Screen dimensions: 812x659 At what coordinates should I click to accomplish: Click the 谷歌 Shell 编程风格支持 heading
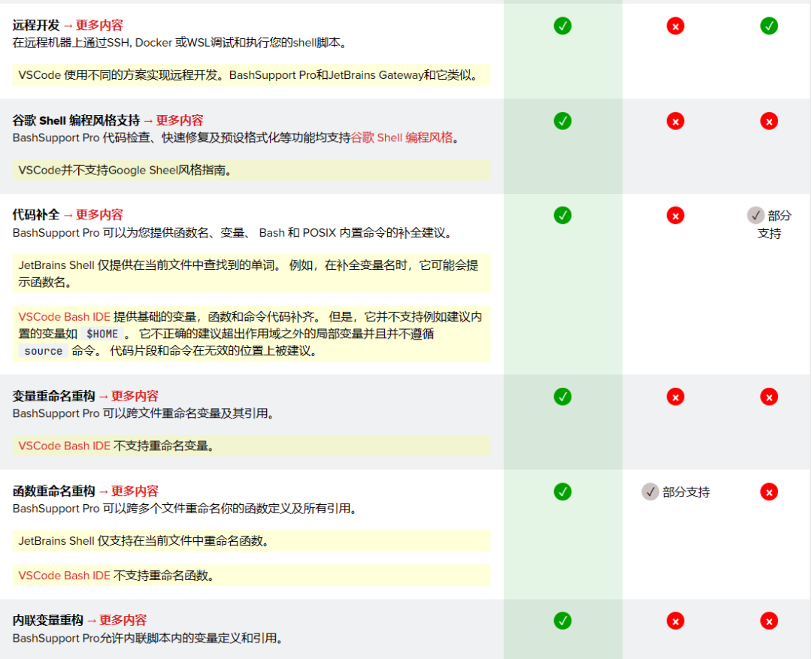tap(76, 121)
